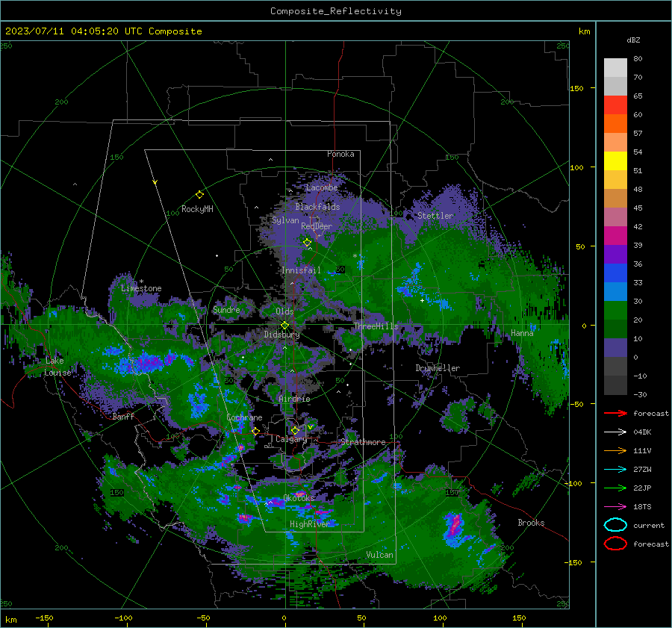Click the Ponoka label
Viewport: 672px width, 628px height.
tap(340, 154)
